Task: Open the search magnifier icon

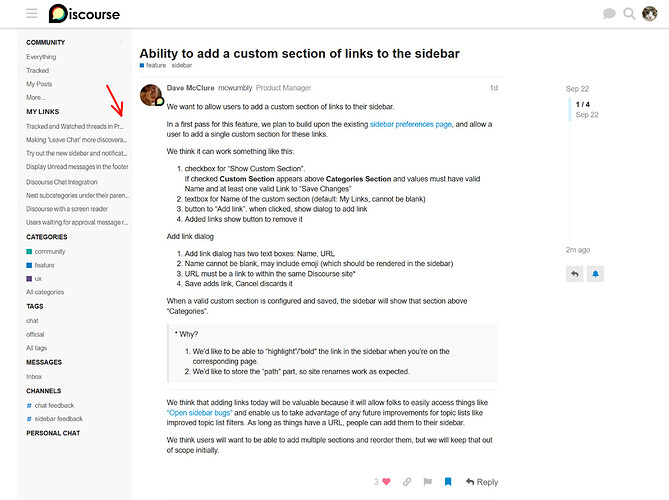Action: coord(629,14)
